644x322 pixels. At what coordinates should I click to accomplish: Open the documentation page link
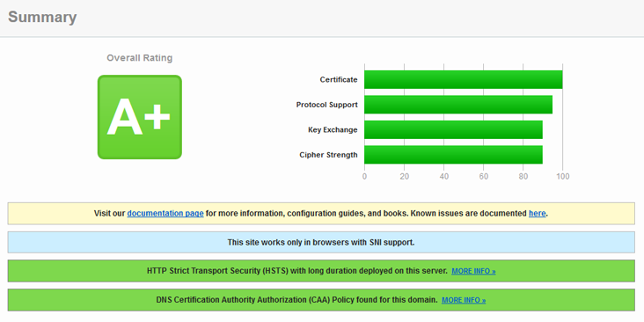pyautogui.click(x=165, y=214)
